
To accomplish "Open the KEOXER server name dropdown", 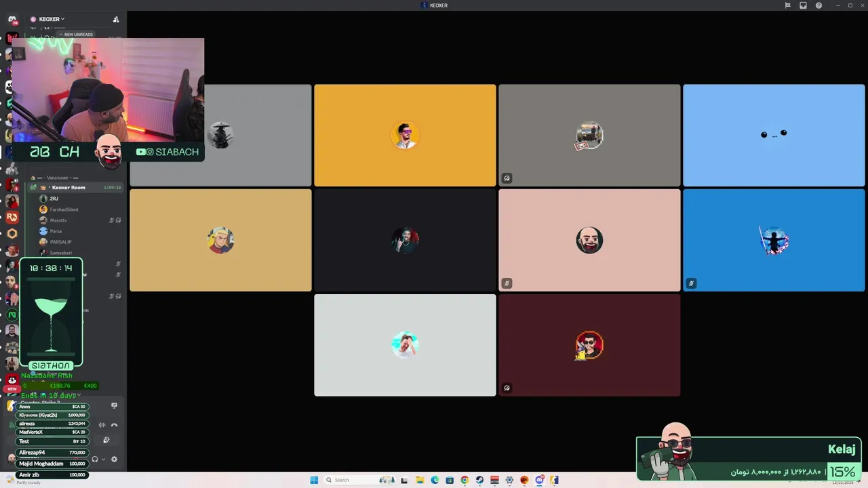I will 52,19.
